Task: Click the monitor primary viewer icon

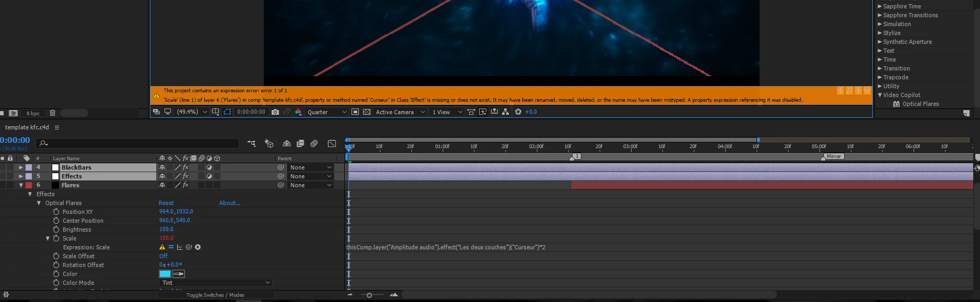Action: pyautogui.click(x=168, y=112)
